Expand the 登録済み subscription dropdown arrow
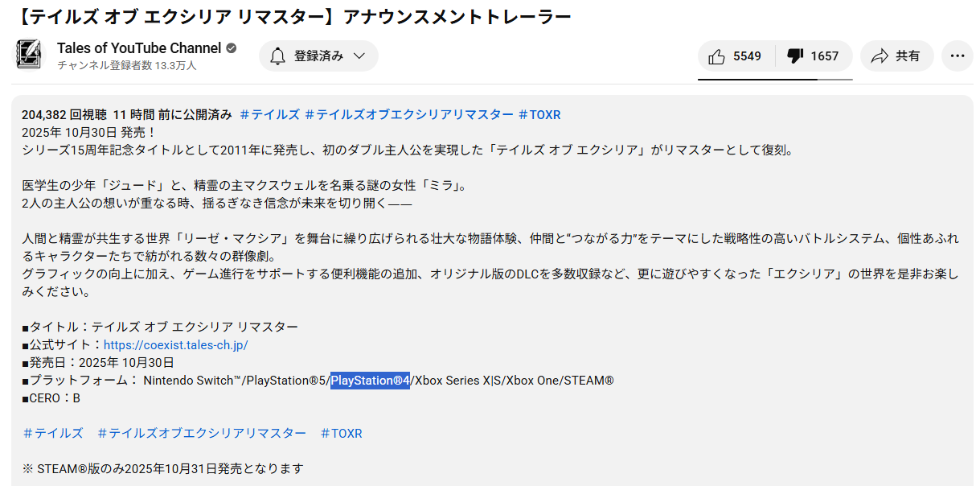980x486 pixels. click(359, 56)
